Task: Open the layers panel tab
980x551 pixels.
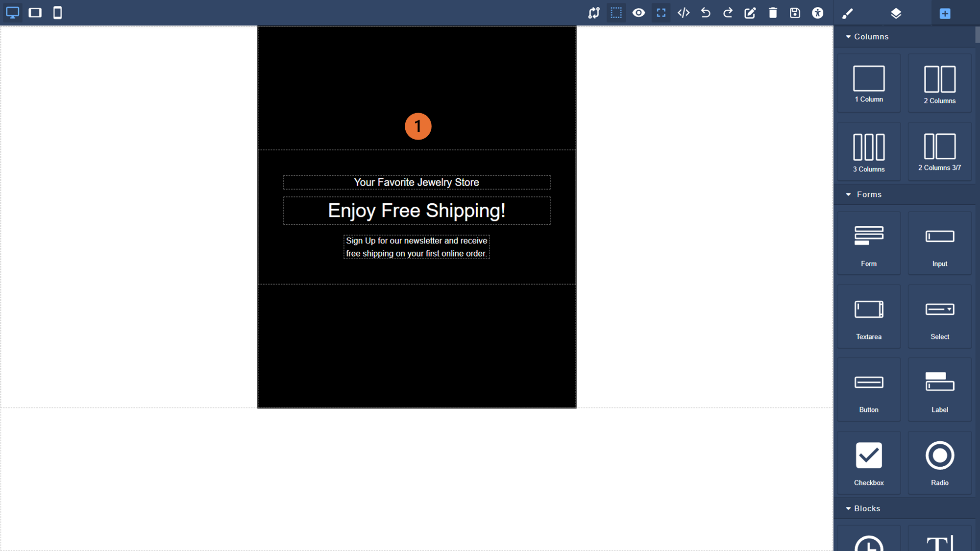Action: [x=896, y=13]
